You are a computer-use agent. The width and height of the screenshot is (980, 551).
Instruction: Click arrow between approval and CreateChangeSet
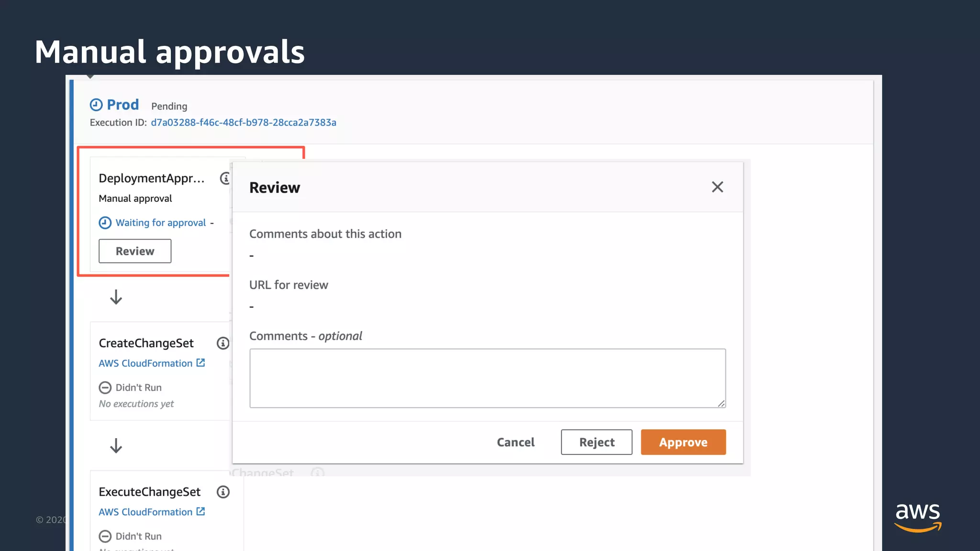[116, 297]
